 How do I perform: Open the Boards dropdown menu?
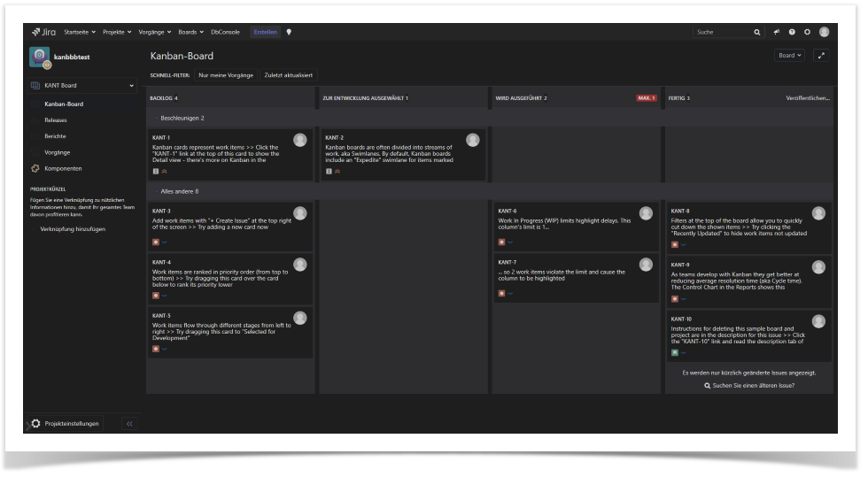coord(190,32)
